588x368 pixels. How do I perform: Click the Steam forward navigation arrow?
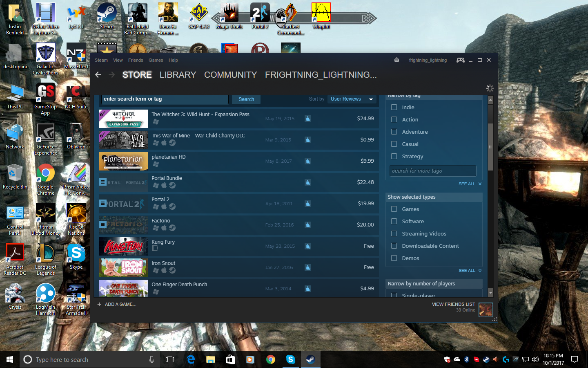tap(111, 74)
